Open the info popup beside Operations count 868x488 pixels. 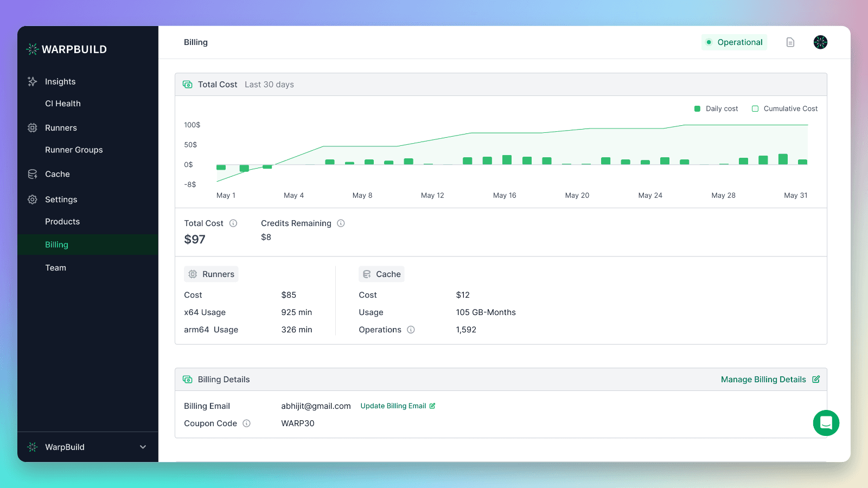(x=411, y=330)
